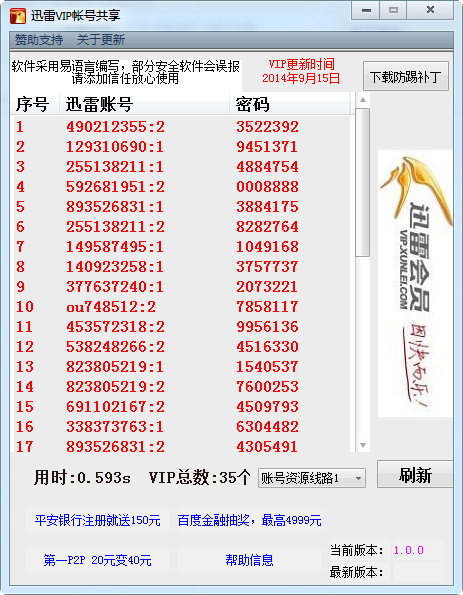Open the 第一P2P 20元变40元 link
This screenshot has height=595, width=463.
pos(98,560)
